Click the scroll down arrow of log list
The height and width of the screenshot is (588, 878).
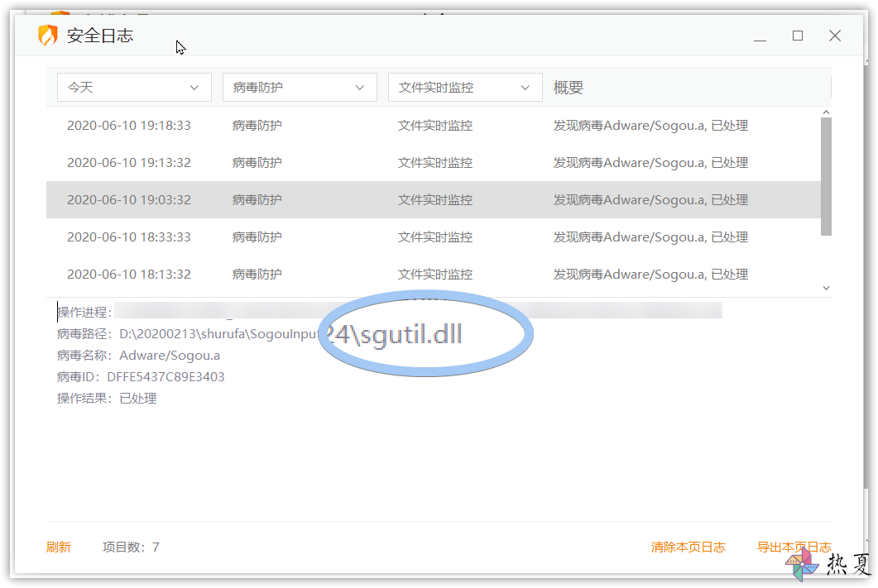826,288
